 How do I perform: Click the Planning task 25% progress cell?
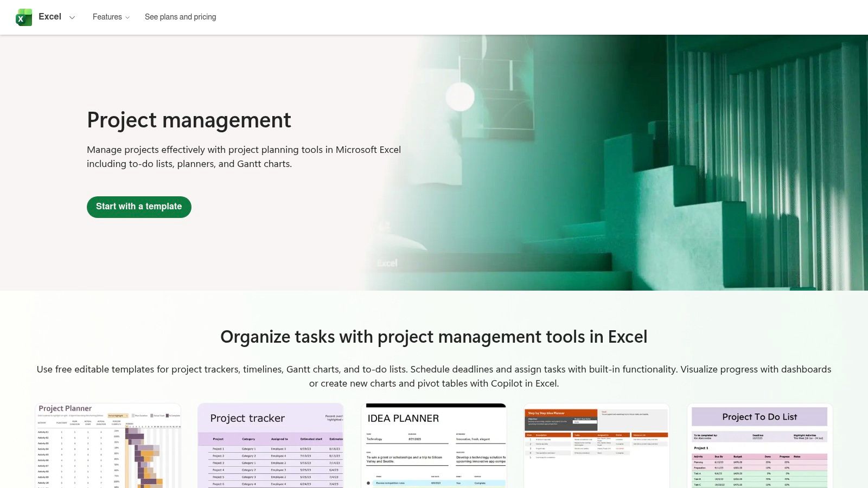coord(784,461)
